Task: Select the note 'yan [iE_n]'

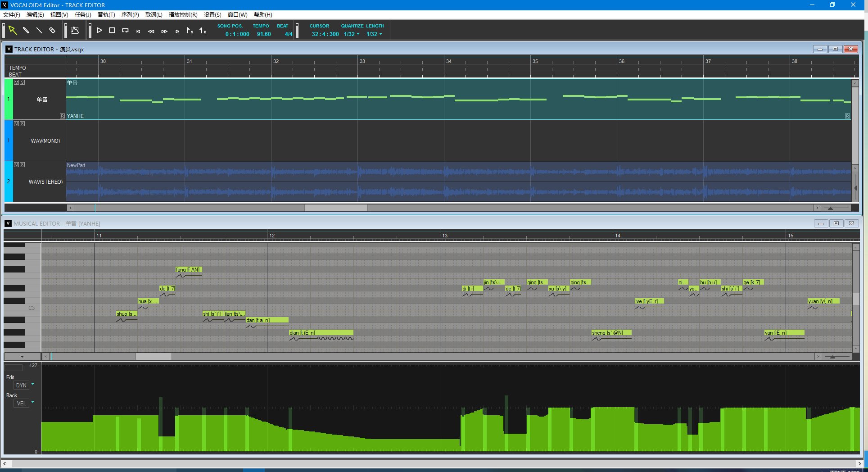Action: tap(784, 333)
